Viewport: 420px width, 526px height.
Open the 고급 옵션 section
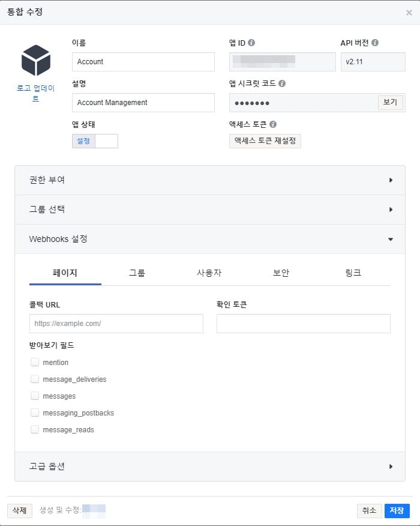pyautogui.click(x=210, y=467)
